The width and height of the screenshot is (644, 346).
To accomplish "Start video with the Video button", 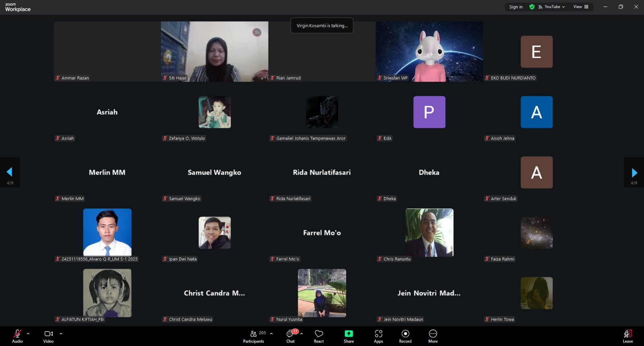I will point(48,336).
